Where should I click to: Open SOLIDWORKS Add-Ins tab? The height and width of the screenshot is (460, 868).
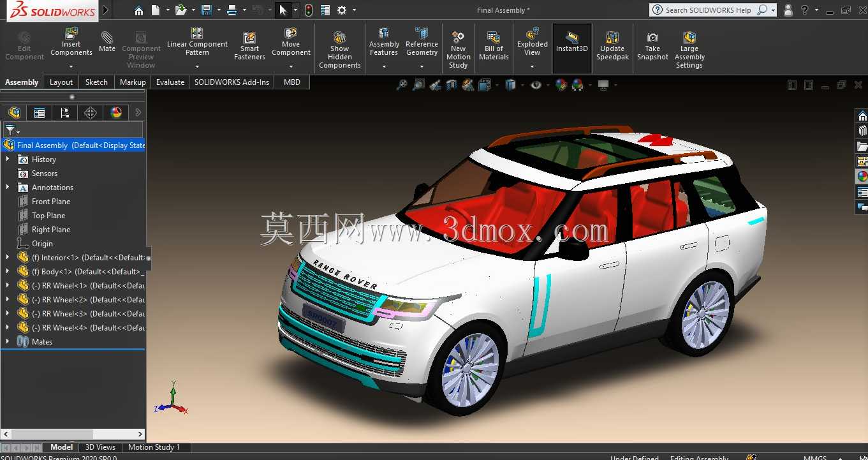[232, 82]
